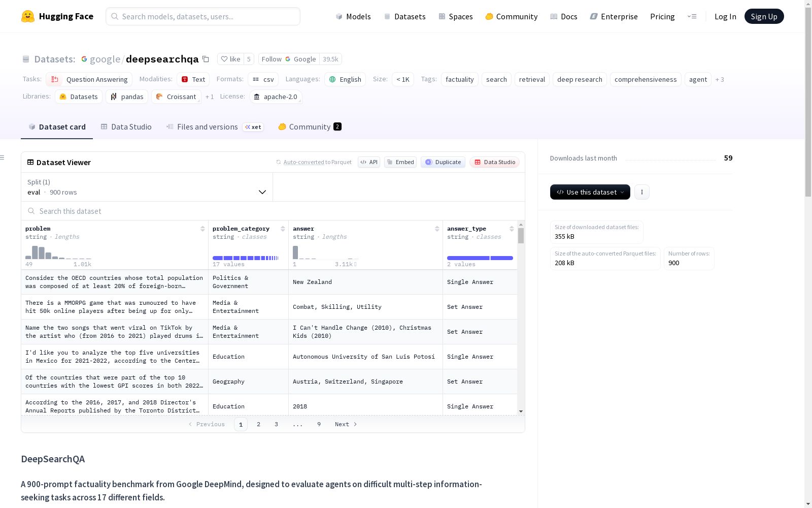The image size is (812, 508).
Task: Sort the answer_type column using its sort icon
Action: tap(512, 229)
